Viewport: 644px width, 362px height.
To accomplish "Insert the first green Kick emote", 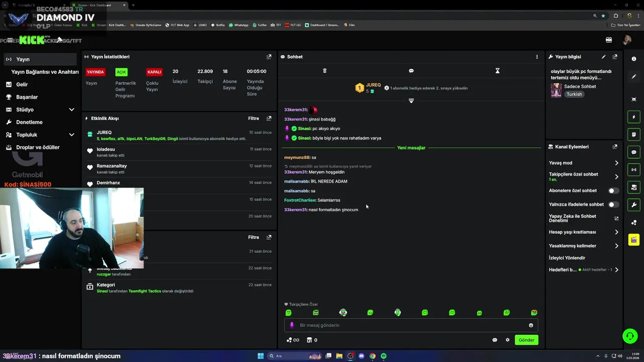I will (288, 313).
